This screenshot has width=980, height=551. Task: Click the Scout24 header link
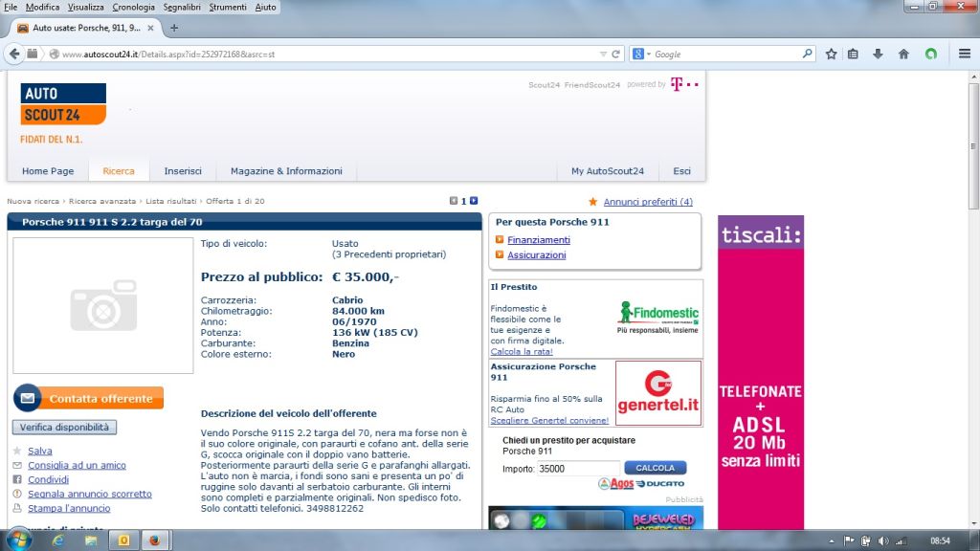544,85
